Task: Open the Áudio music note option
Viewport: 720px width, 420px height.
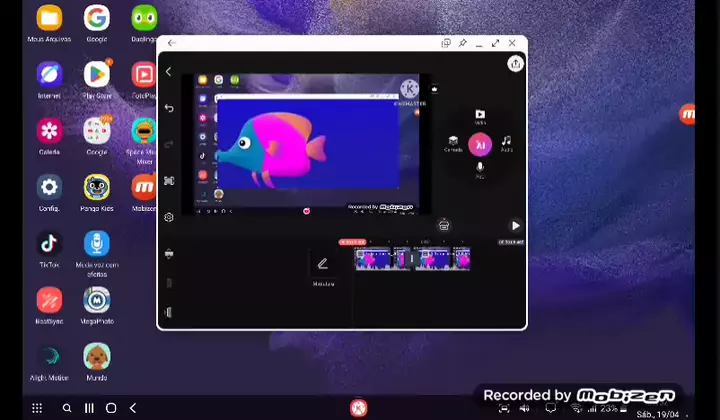Action: coord(507,143)
